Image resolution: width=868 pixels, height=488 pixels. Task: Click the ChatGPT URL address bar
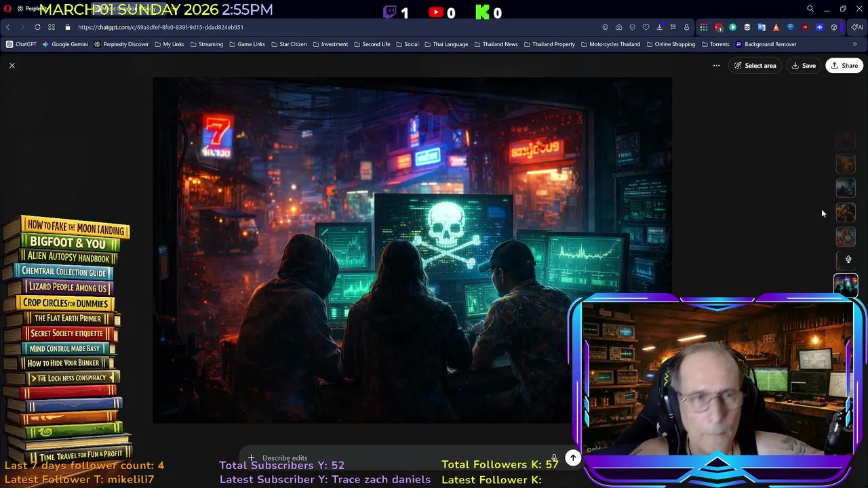[160, 27]
